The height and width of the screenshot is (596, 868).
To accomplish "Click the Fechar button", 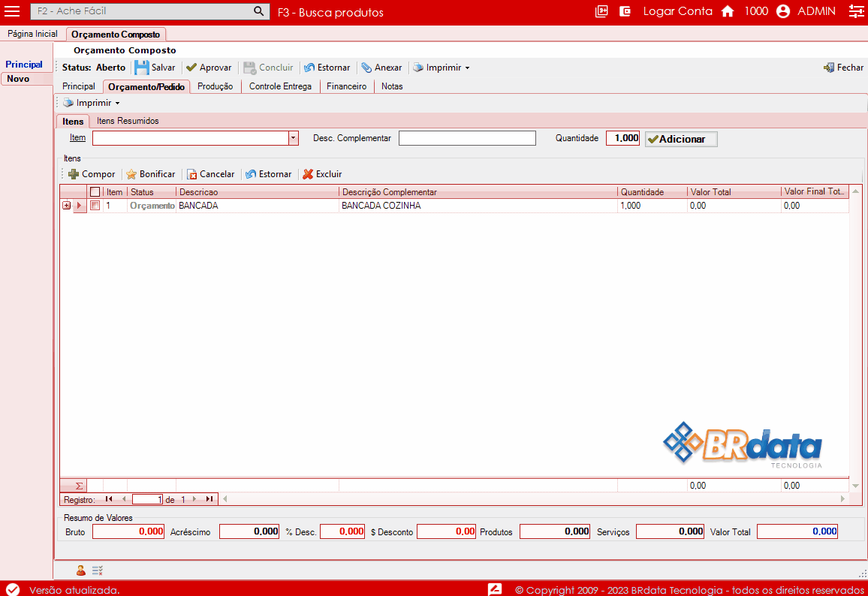I will pyautogui.click(x=843, y=68).
